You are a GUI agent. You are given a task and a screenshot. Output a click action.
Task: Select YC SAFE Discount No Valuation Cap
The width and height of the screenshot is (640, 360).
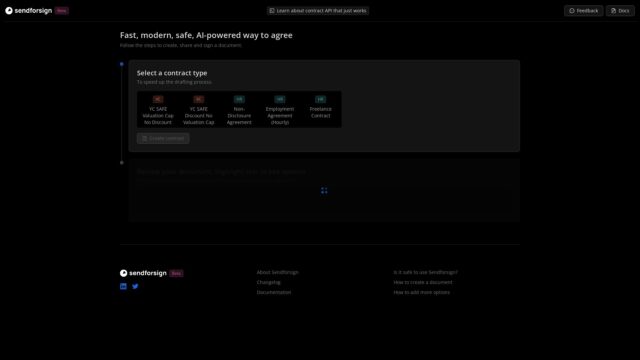[199, 110]
